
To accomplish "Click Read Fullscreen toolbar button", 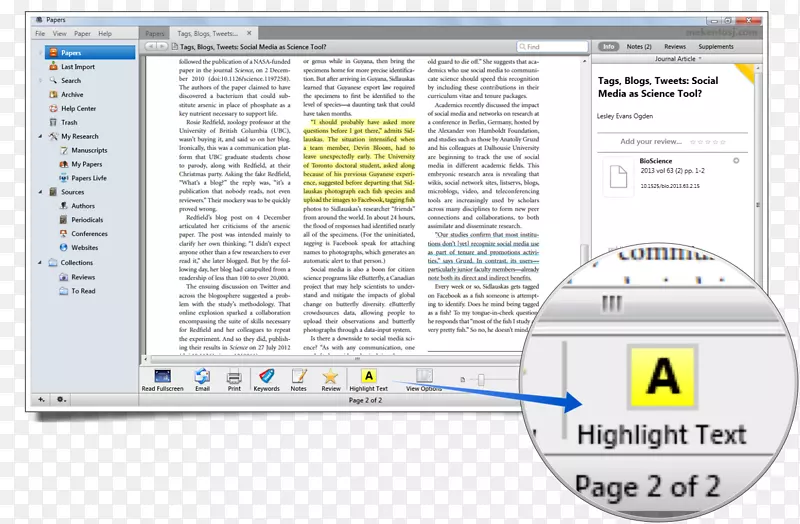I will [x=162, y=381].
